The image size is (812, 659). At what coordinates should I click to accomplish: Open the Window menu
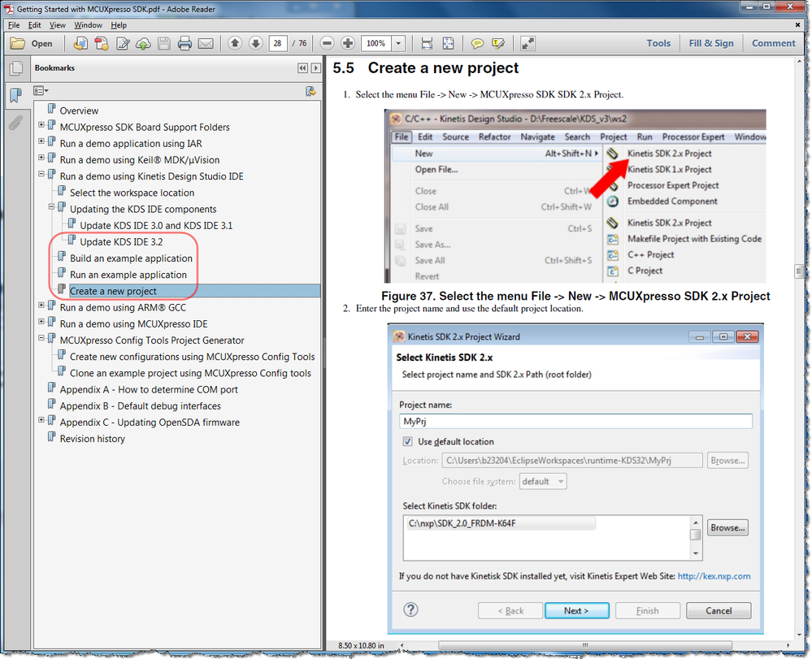pyautogui.click(x=88, y=25)
